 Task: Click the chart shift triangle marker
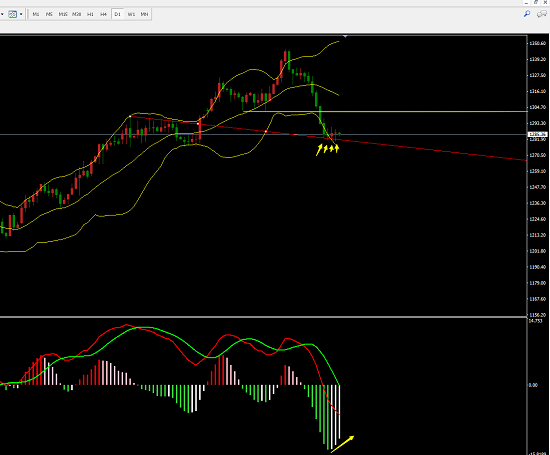coord(345,36)
